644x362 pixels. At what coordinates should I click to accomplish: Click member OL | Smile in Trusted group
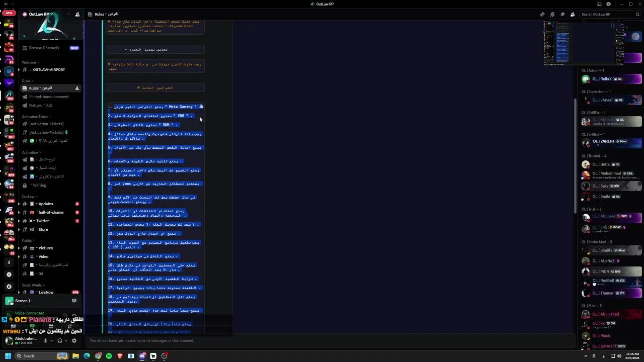611,197
